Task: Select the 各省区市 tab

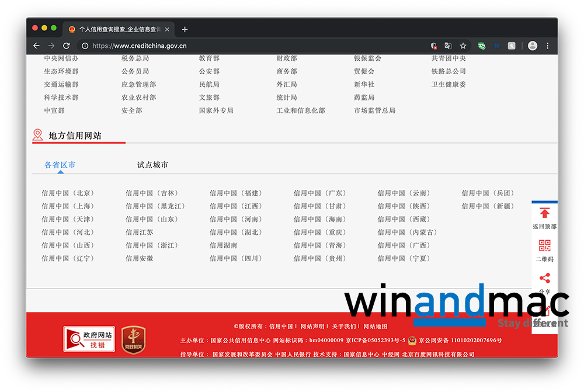Action: coord(60,165)
